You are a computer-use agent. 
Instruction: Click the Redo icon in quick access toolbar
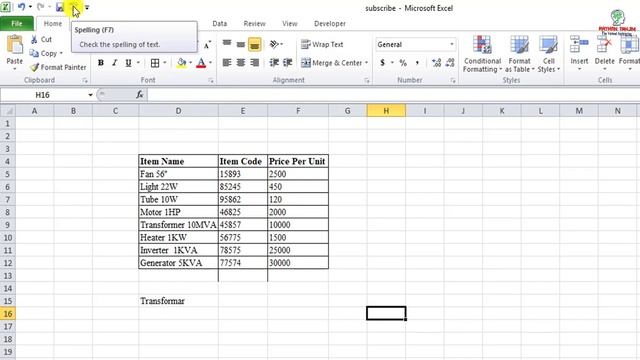tap(40, 7)
